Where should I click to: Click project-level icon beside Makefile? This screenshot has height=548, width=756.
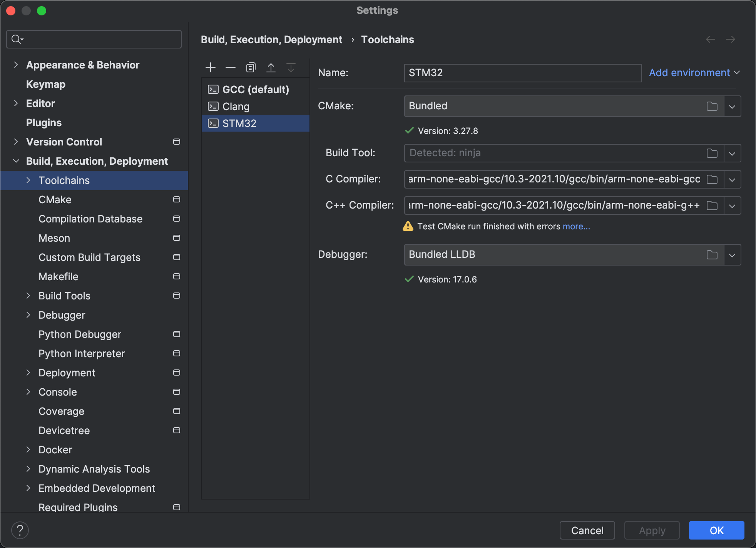pyautogui.click(x=177, y=276)
